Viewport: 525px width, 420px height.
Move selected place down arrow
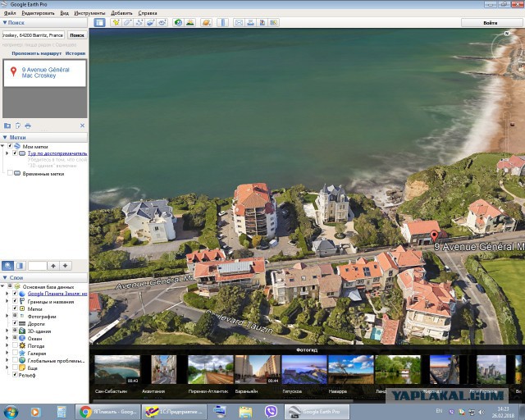click(66, 266)
